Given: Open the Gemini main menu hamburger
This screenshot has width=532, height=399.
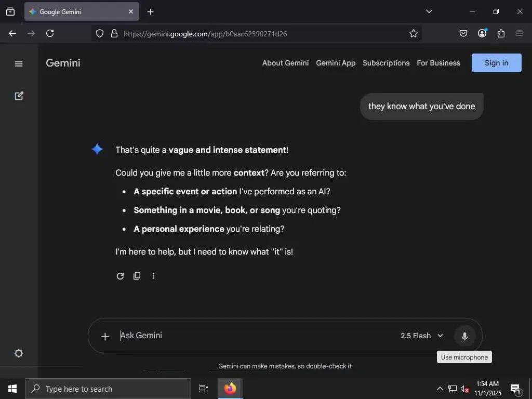Looking at the screenshot, I should tap(19, 64).
